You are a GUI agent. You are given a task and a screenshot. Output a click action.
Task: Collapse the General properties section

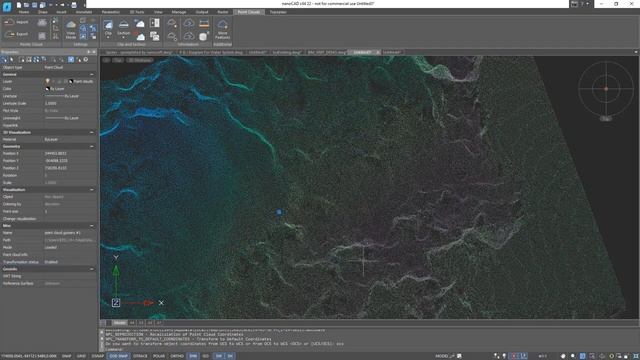click(92, 75)
